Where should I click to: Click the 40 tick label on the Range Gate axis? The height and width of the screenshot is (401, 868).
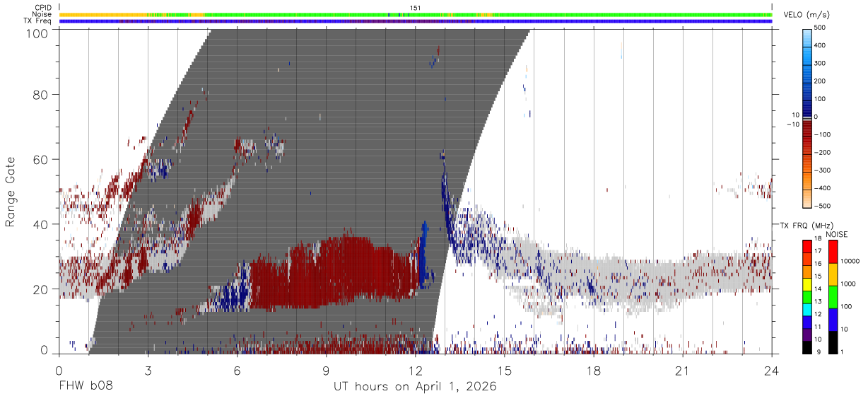[41, 224]
